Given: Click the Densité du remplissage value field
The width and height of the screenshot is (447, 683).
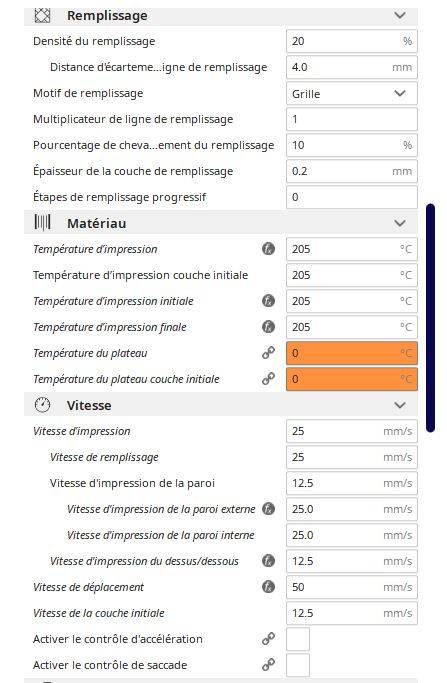Looking at the screenshot, I should point(352,41).
